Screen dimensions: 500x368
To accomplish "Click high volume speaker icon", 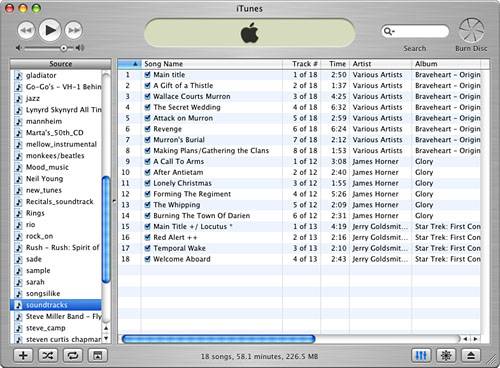I will click(x=80, y=48).
